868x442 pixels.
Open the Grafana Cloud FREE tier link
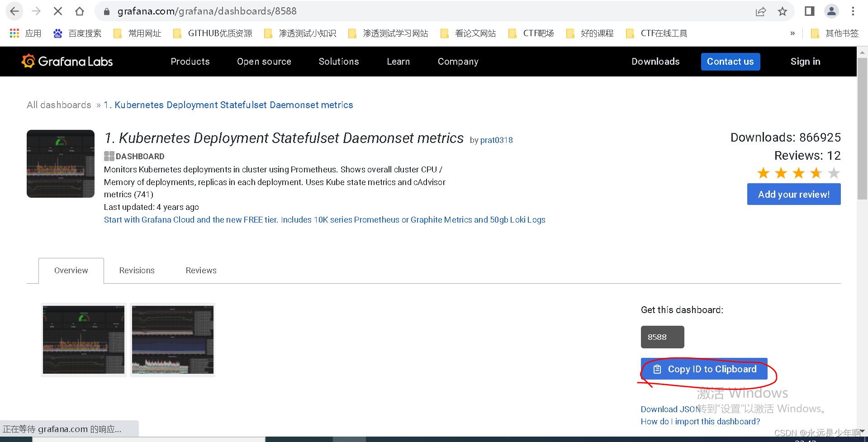pyautogui.click(x=324, y=220)
